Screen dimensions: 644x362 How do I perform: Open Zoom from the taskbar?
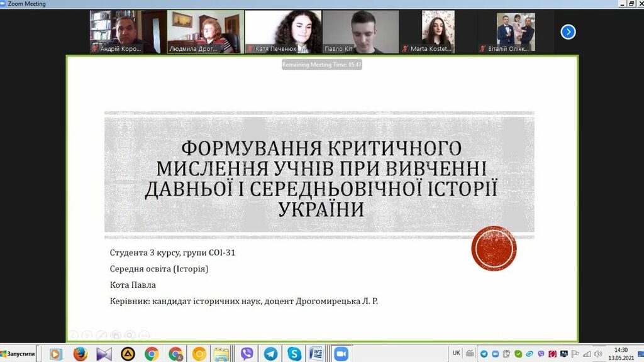[341, 354]
